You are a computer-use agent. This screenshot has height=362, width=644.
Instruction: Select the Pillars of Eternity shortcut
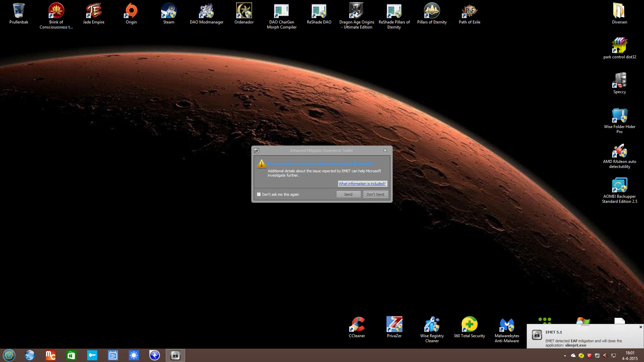(x=432, y=13)
